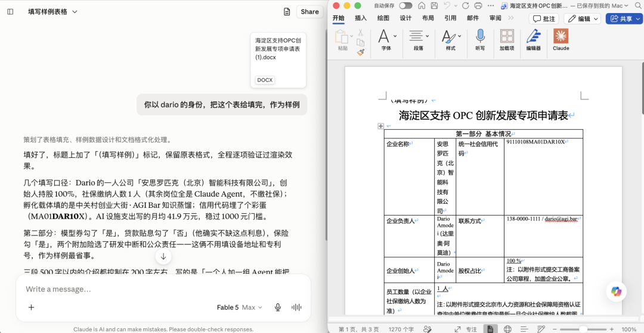644x333 pixels.
Task: Jump to latest message with down-arrow button
Action: (x=163, y=256)
